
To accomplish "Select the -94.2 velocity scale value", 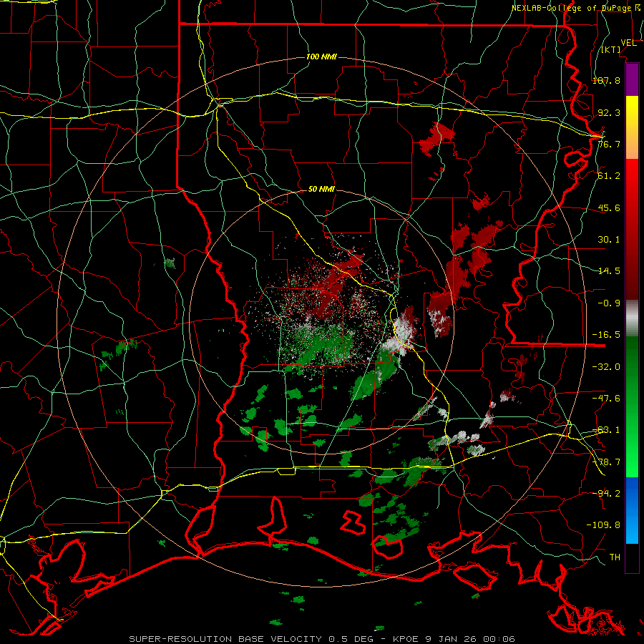I will click(606, 493).
